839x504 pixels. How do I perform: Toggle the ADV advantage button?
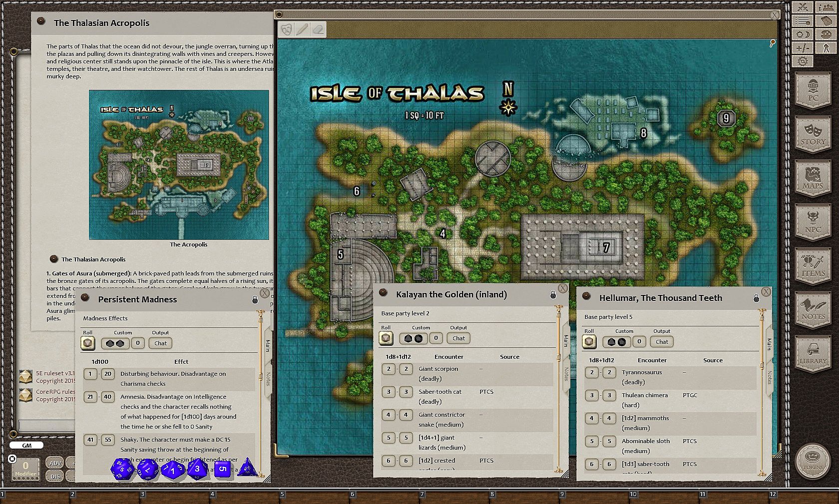[x=55, y=463]
